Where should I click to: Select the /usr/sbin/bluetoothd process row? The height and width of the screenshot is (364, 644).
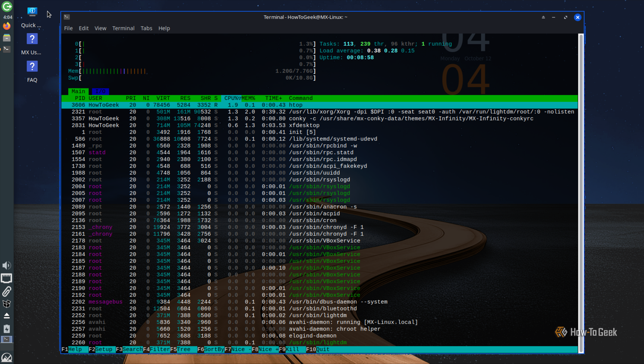click(x=319, y=309)
